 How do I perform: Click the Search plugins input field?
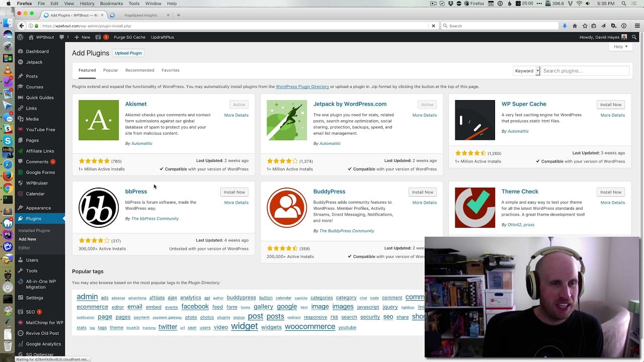coord(585,71)
